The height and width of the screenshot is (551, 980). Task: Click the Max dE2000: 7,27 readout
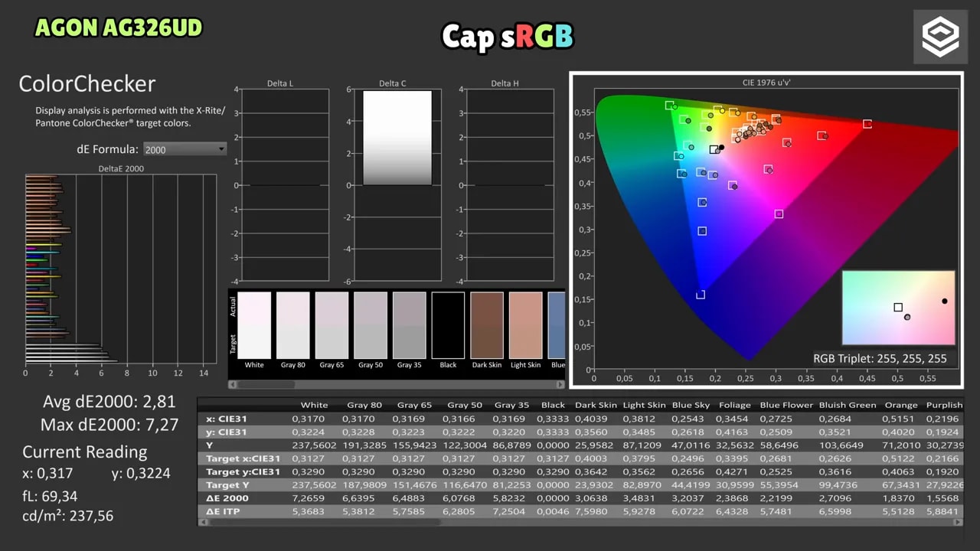pyautogui.click(x=109, y=424)
